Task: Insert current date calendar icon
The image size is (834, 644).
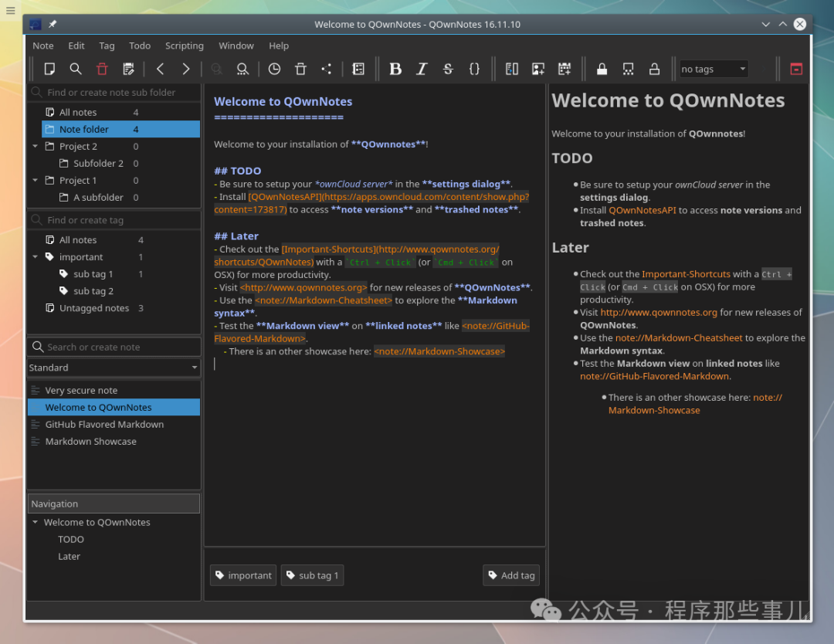Action: pyautogui.click(x=564, y=69)
